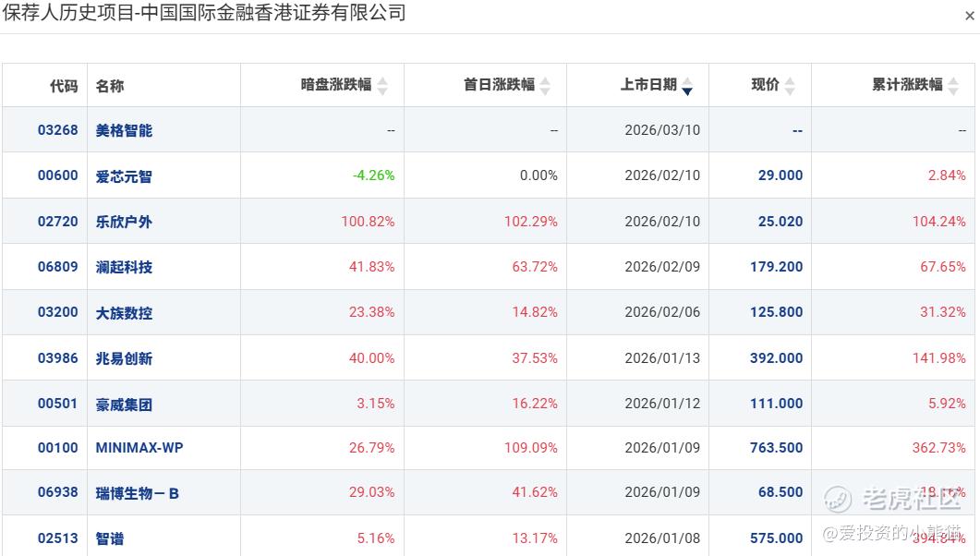Select stock code 00100
Image resolution: width=980 pixels, height=556 pixels.
[57, 448]
